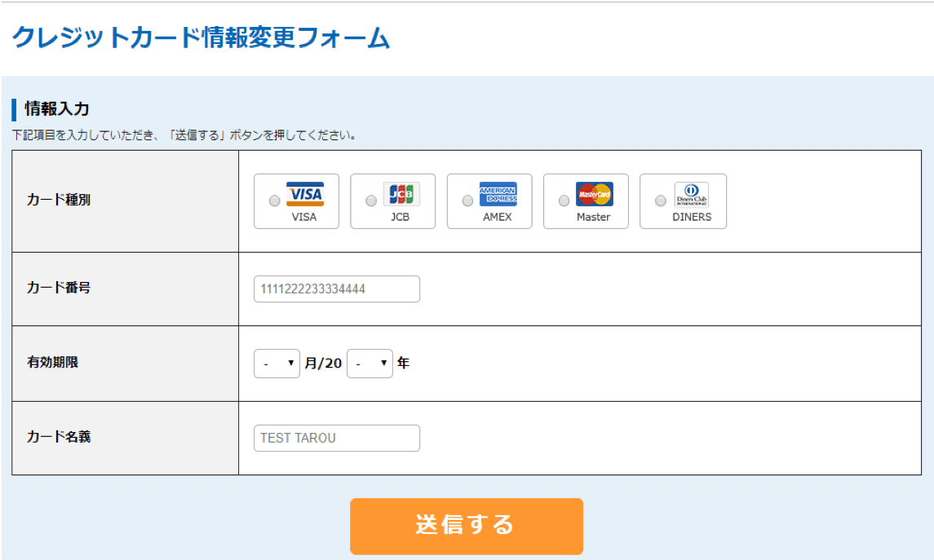Click the American Express card logo
The height and width of the screenshot is (560, 934).
[498, 194]
